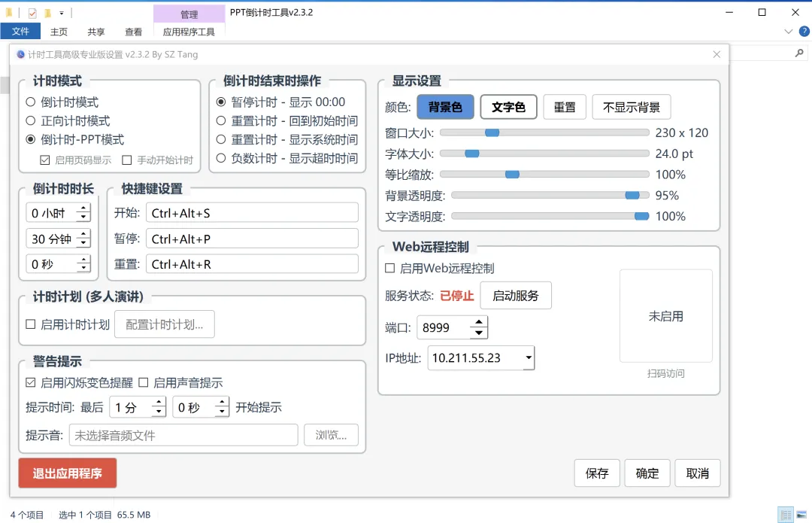Close the timer settings dialog with X

coord(717,54)
